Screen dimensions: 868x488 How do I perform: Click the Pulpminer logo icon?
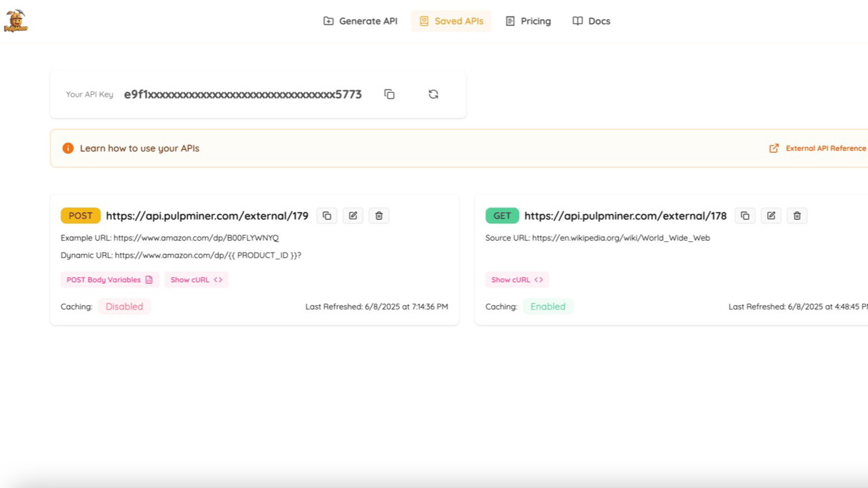point(16,21)
